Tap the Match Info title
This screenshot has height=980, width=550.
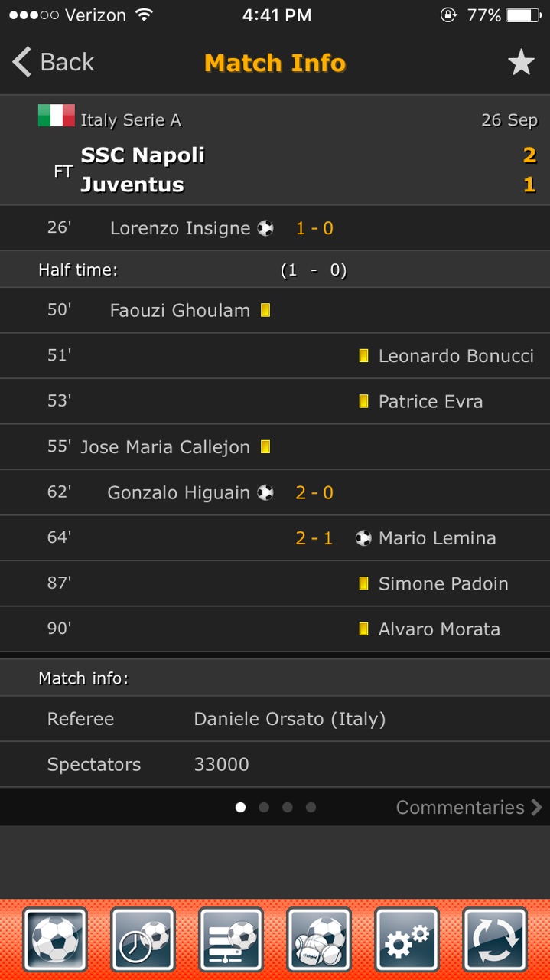(275, 63)
